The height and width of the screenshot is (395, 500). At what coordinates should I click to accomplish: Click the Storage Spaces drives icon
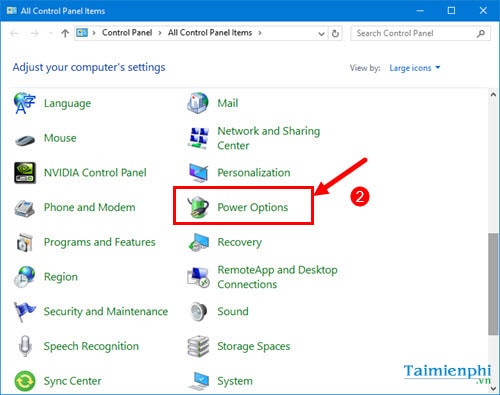(198, 346)
